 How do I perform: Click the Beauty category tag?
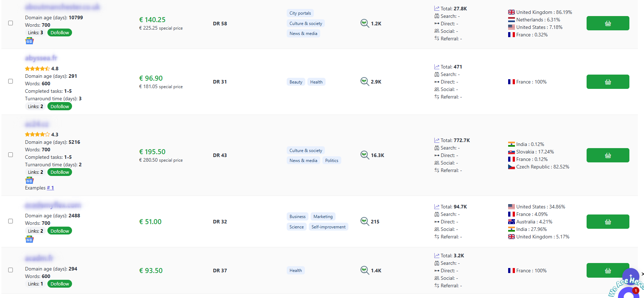click(296, 82)
